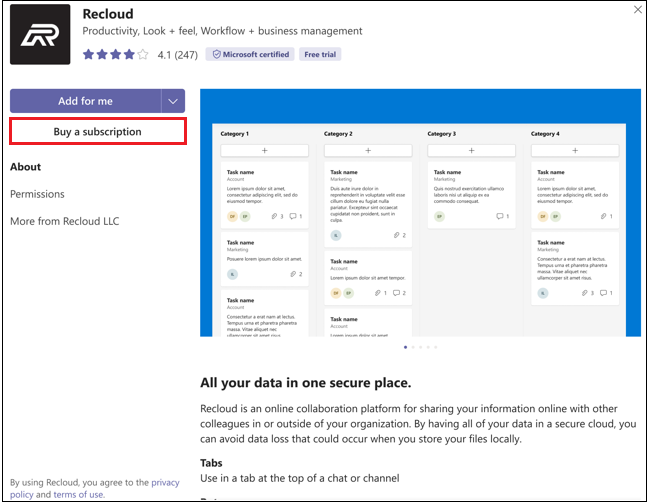
Task: Click the star rating stars
Action: (x=115, y=54)
